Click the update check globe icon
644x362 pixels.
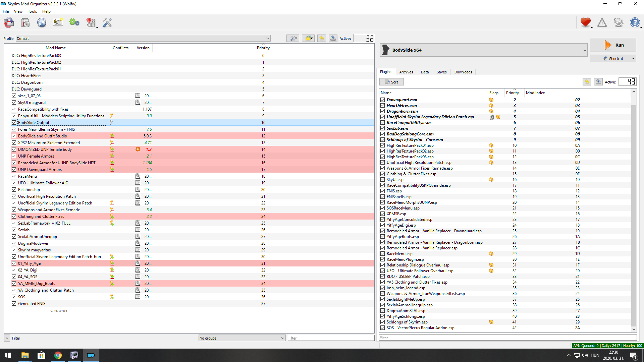coord(618,22)
